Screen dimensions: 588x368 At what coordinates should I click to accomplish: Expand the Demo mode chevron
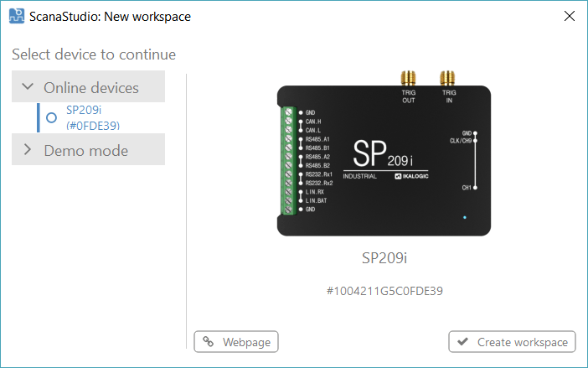pos(28,150)
